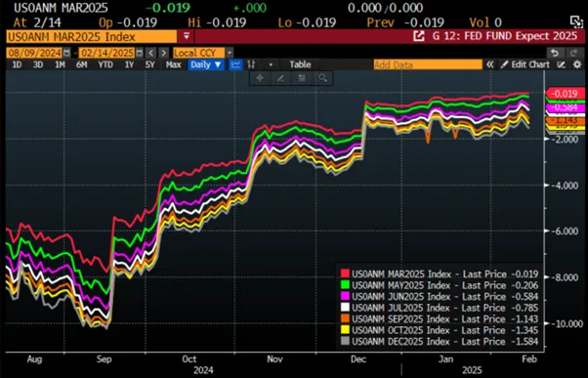Image resolution: width=588 pixels, height=378 pixels.
Task: Select the 3D range
Action: click(38, 64)
